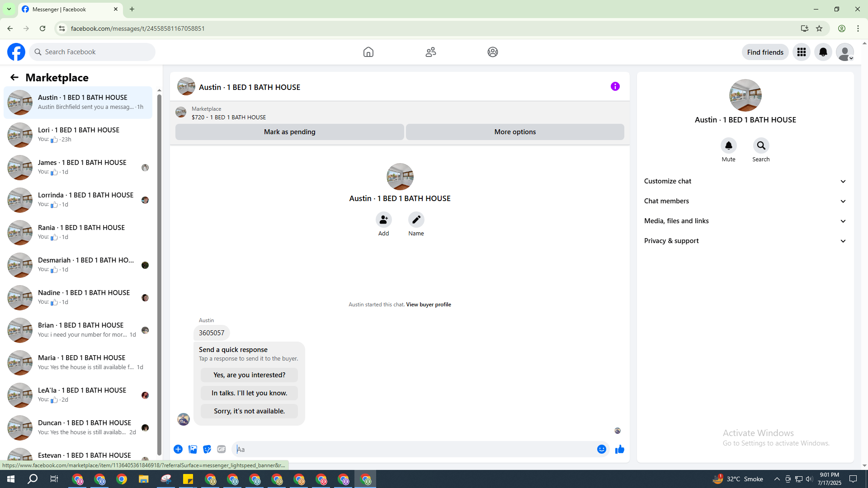Image resolution: width=868 pixels, height=488 pixels.
Task: Open Desmariah's house conversation
Action: [x=78, y=265]
